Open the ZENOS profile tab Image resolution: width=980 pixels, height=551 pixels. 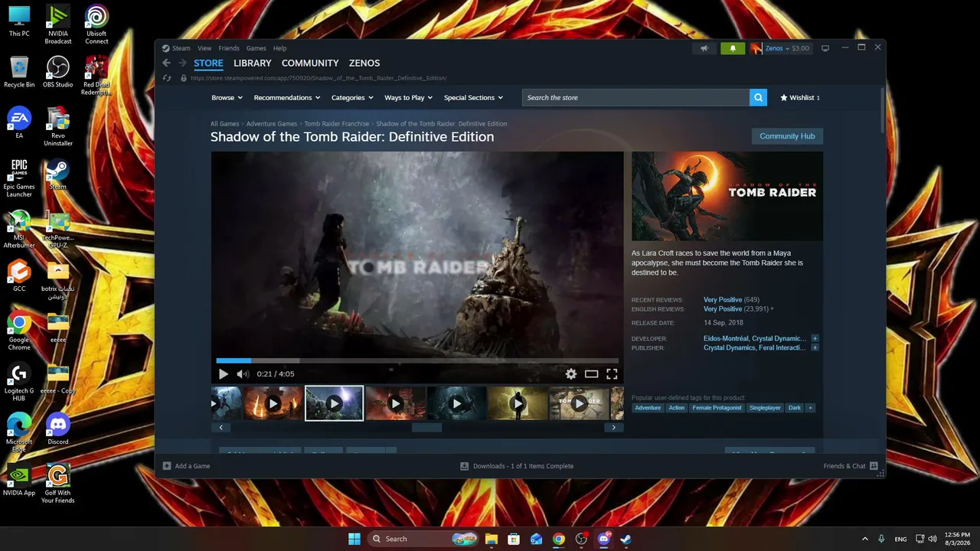pos(364,64)
